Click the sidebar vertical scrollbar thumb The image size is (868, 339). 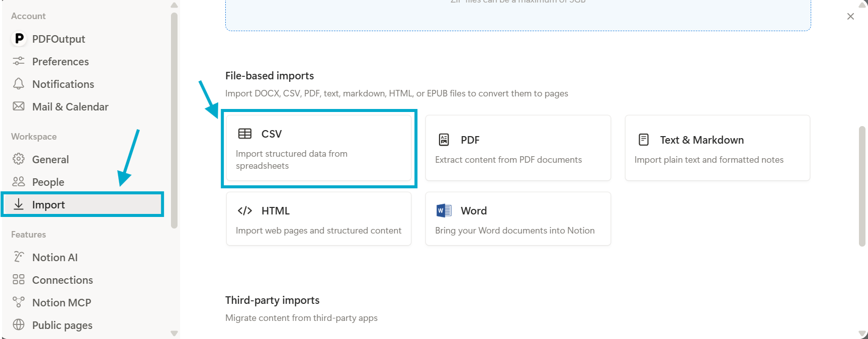point(175,121)
